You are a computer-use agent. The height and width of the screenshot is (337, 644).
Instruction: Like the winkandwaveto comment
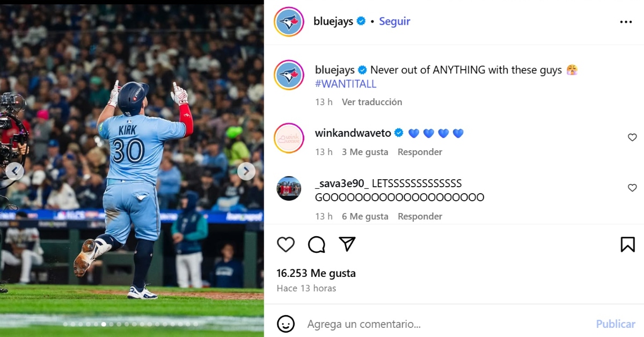(632, 137)
